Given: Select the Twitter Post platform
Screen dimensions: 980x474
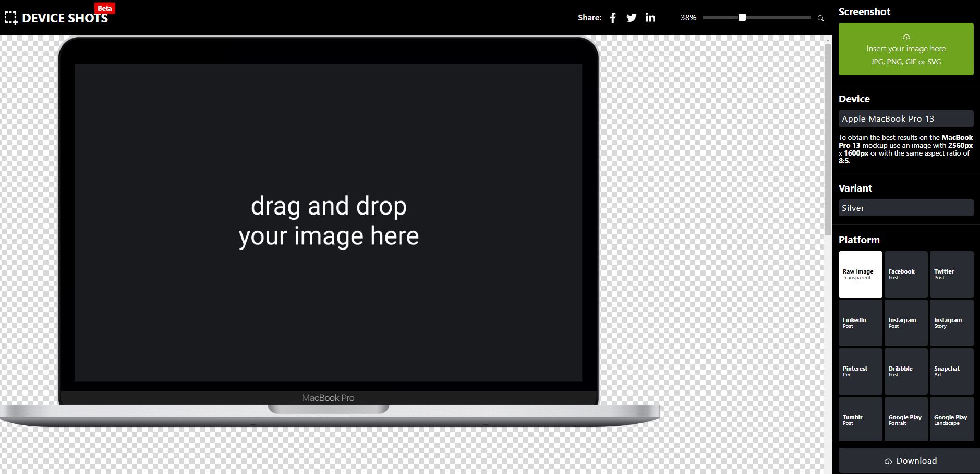Looking at the screenshot, I should (x=951, y=275).
